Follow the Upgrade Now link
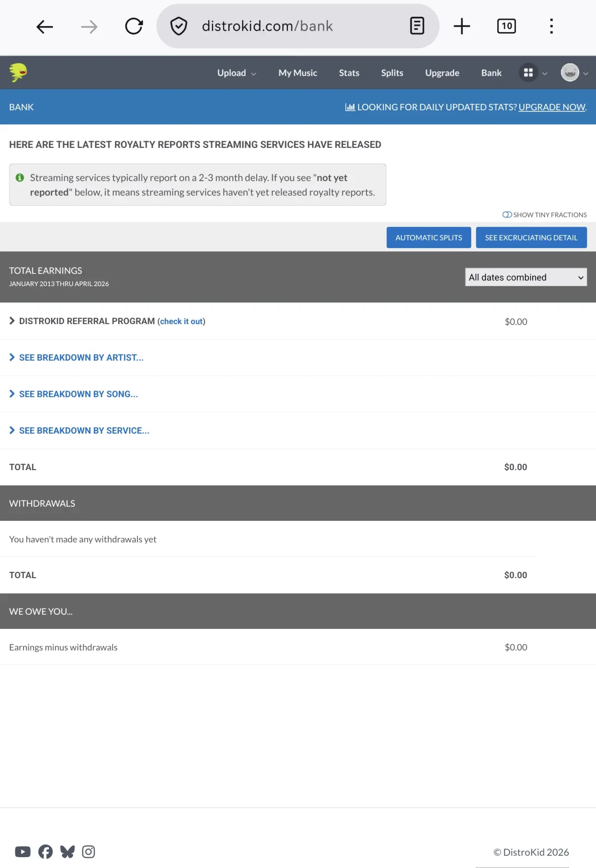Image resolution: width=596 pixels, height=868 pixels. coord(552,107)
